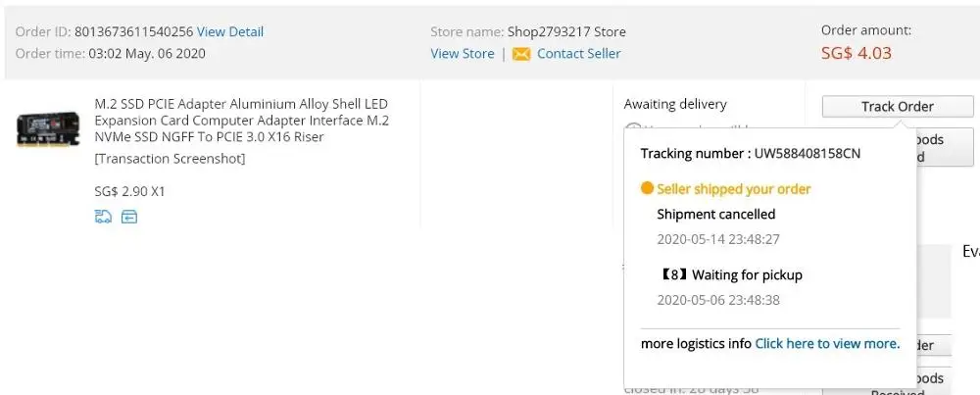The height and width of the screenshot is (395, 980).
Task: Click the Confirm Goods Received button below Track Order
Action: (945, 148)
